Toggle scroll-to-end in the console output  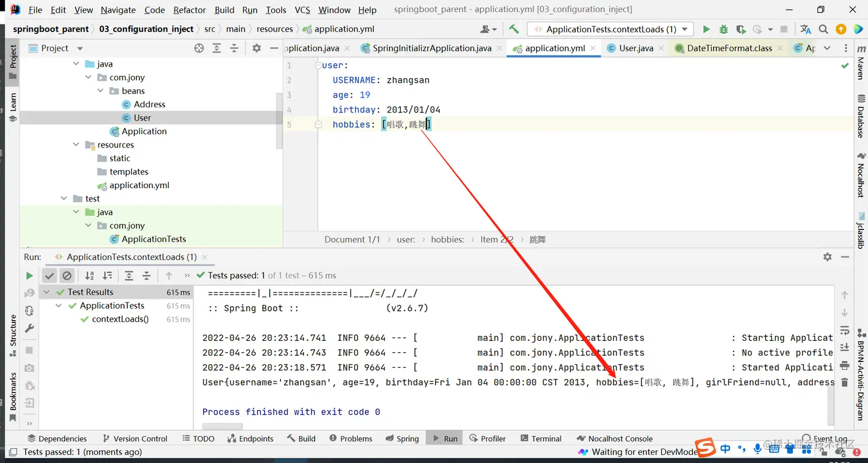pyautogui.click(x=844, y=347)
